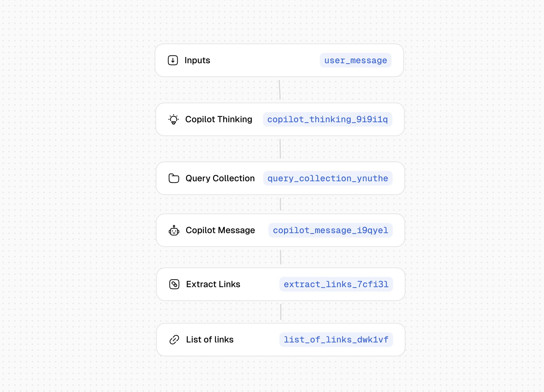Open the Copilot Thinking step label
The width and height of the screenshot is (544, 392).
point(219,119)
